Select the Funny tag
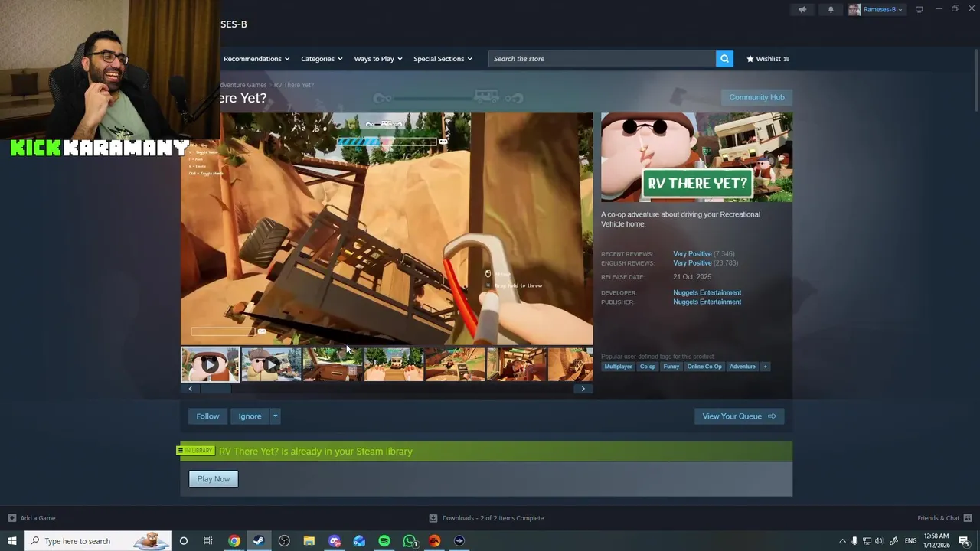Viewport: 980px width, 551px height. point(671,367)
